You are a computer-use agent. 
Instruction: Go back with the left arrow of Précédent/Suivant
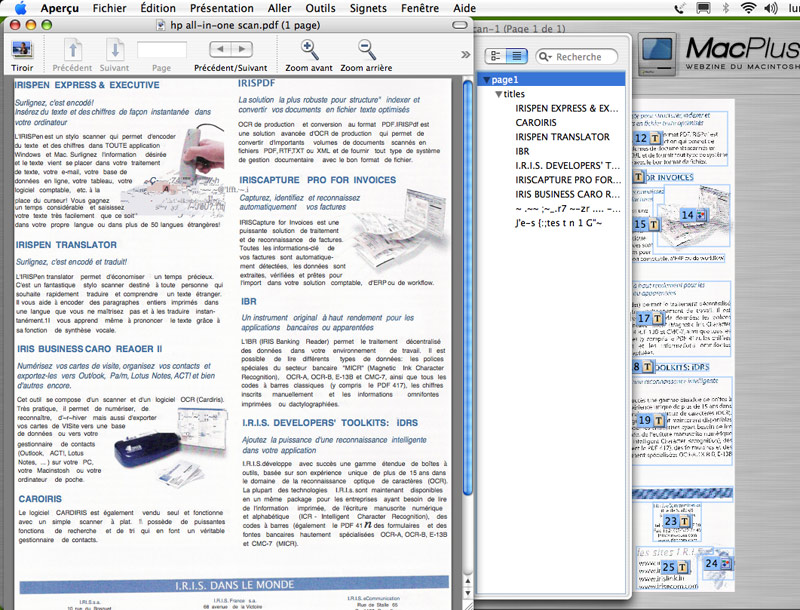220,49
